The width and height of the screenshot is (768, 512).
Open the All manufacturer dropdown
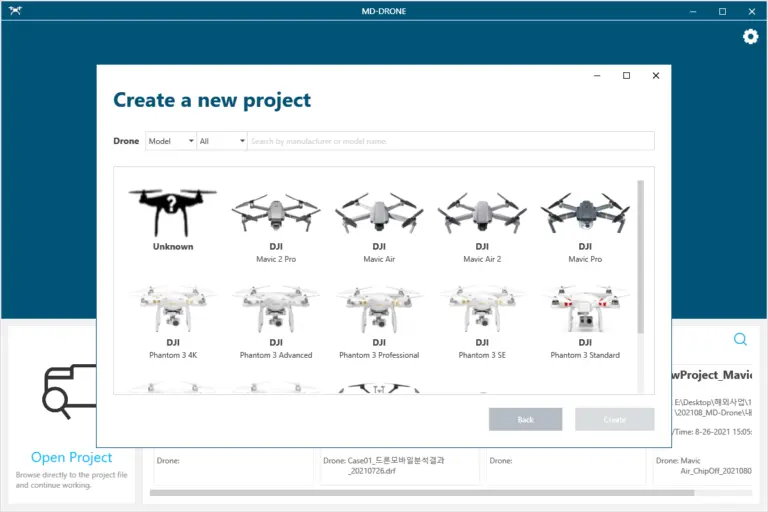click(x=222, y=142)
